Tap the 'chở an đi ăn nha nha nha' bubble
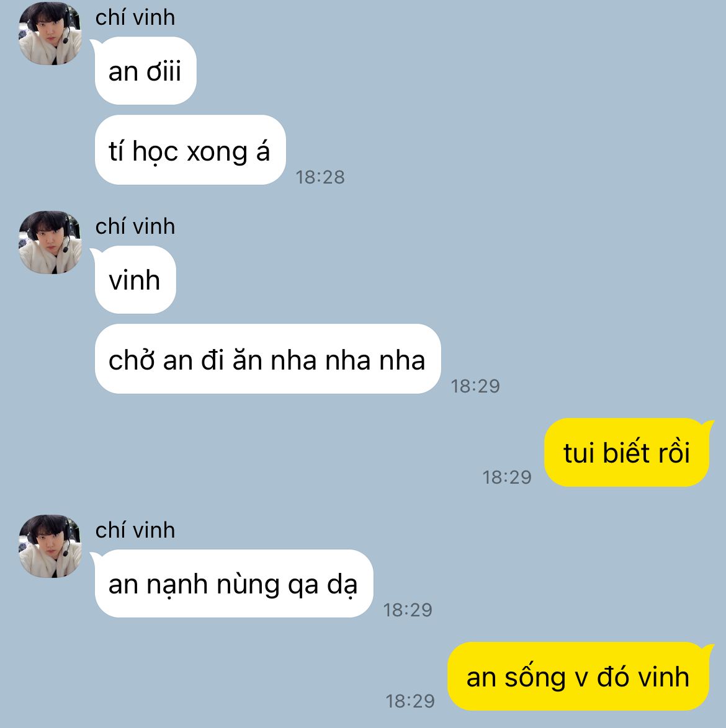 (x=267, y=359)
